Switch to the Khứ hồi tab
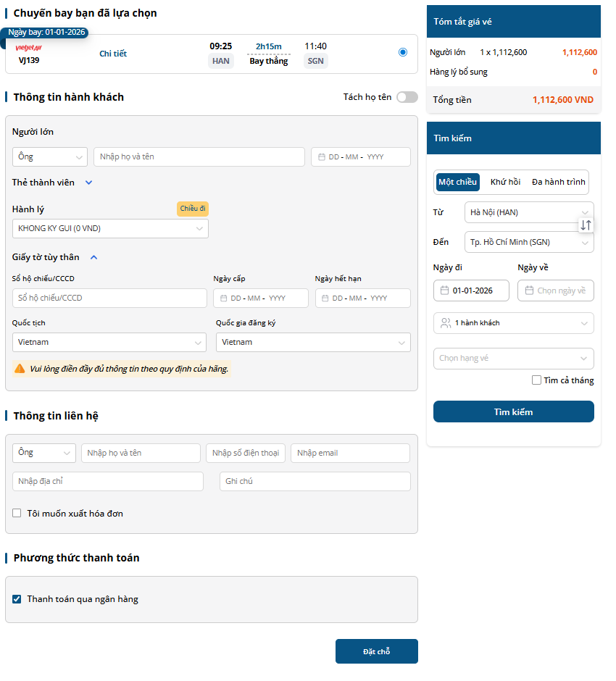The image size is (616, 681). pos(505,182)
